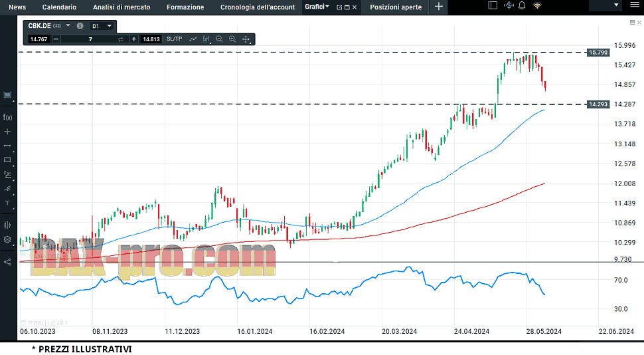This screenshot has width=644, height=355.
Task: Click the 9.730 price on price axis
Action: click(623, 259)
